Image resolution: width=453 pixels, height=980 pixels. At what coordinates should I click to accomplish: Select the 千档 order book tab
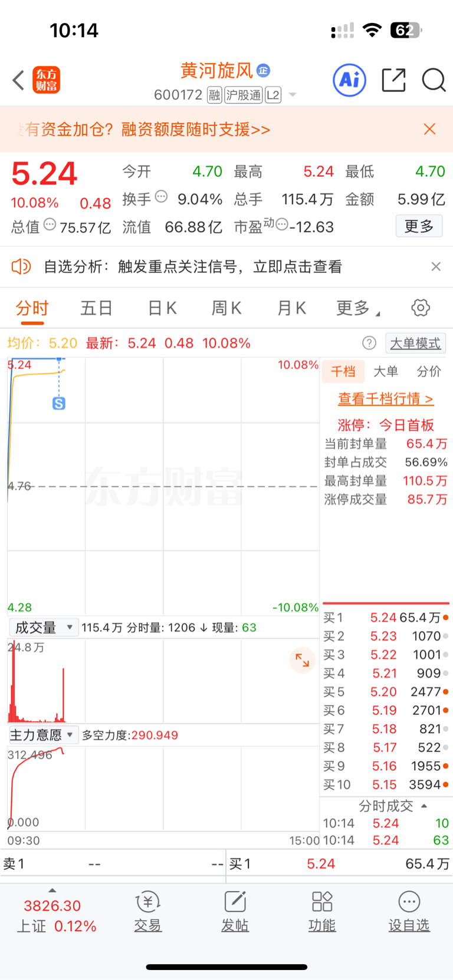(x=343, y=371)
